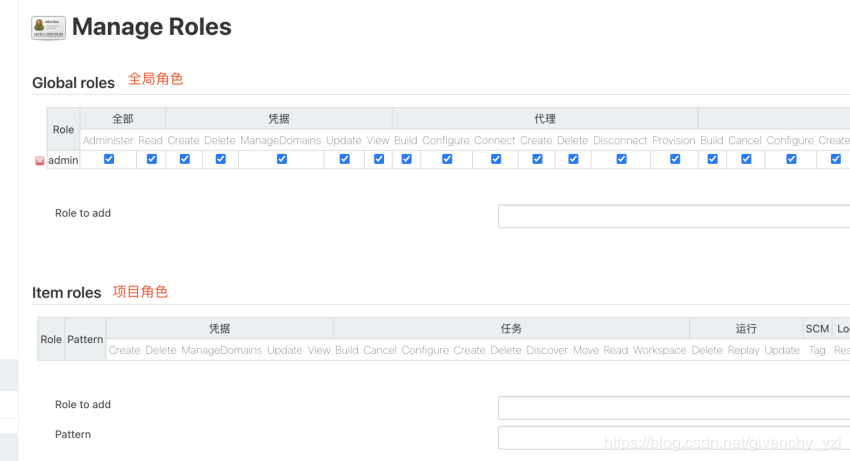Toggle admin's Configure checkbox after Cancel
This screenshot has width=850, height=461.
[x=791, y=159]
